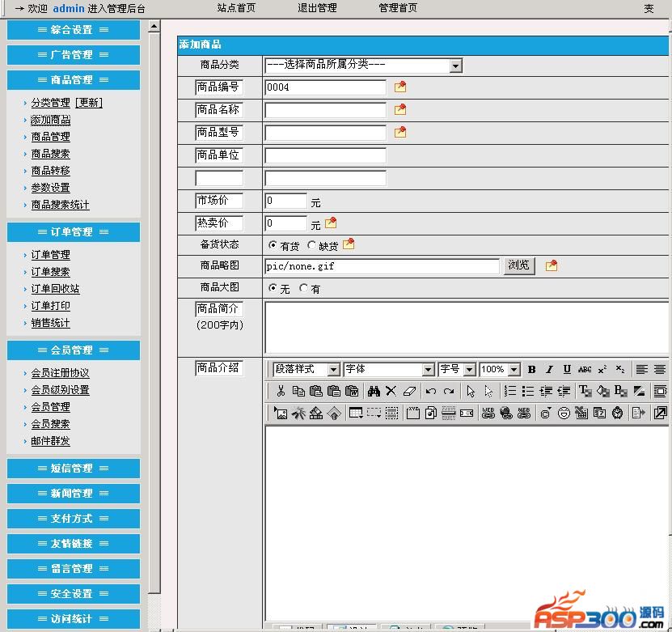Click the Bold formatting icon in editor
This screenshot has height=632, width=672.
(531, 370)
